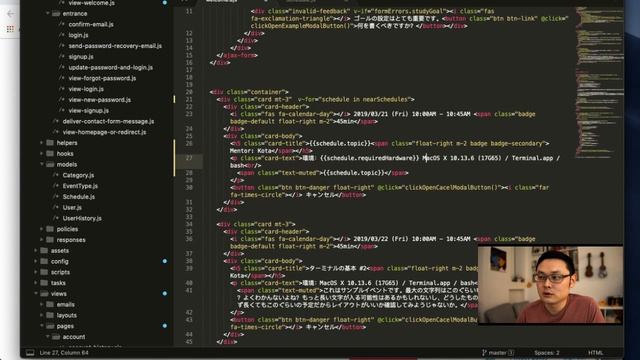This screenshot has width=640, height=360.
Task: Open view-new-password.js file
Action: [x=100, y=100]
